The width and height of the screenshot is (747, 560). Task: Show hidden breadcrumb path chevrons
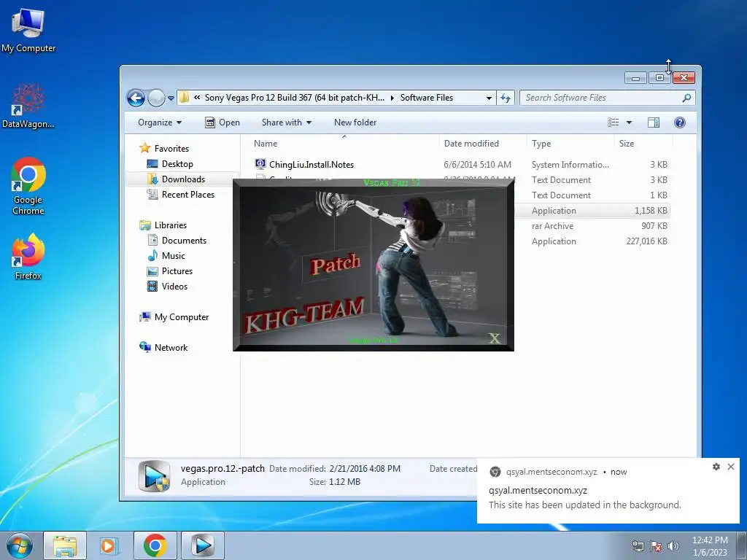point(197,98)
